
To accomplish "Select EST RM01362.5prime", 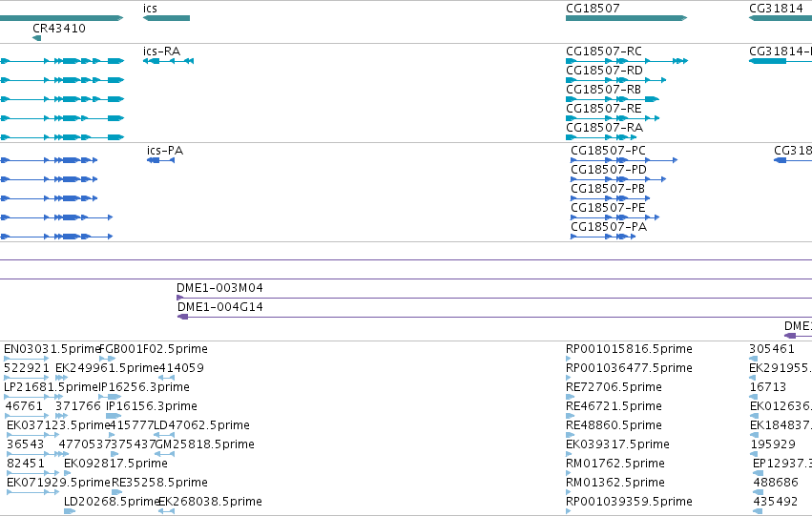I will 615,483.
